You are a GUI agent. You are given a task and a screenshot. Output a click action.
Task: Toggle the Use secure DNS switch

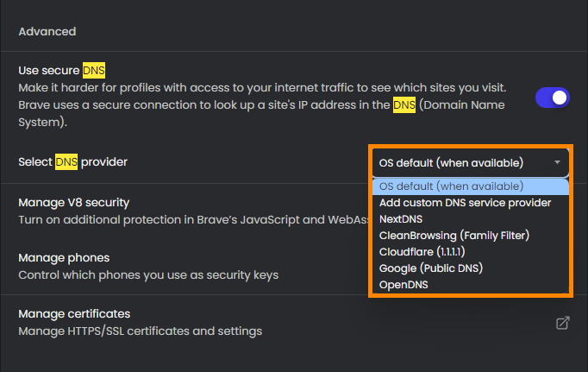tap(553, 98)
